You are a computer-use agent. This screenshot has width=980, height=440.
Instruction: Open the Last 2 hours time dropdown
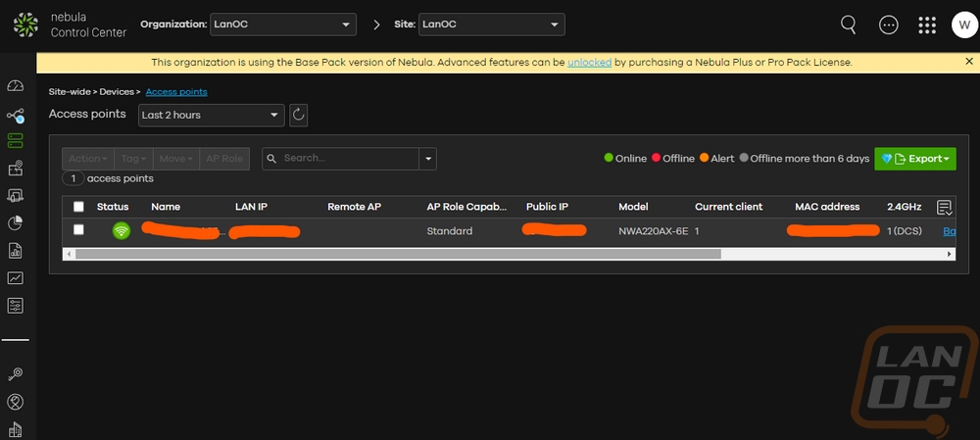(212, 115)
